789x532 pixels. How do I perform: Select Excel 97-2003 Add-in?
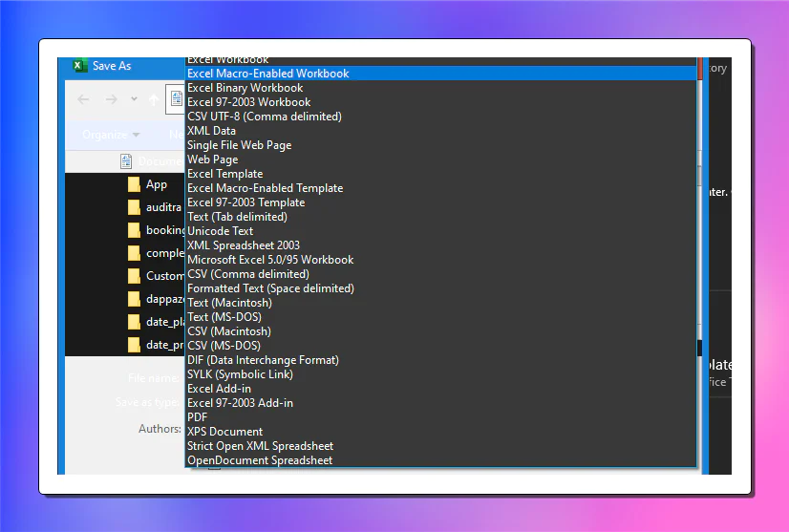click(440, 403)
